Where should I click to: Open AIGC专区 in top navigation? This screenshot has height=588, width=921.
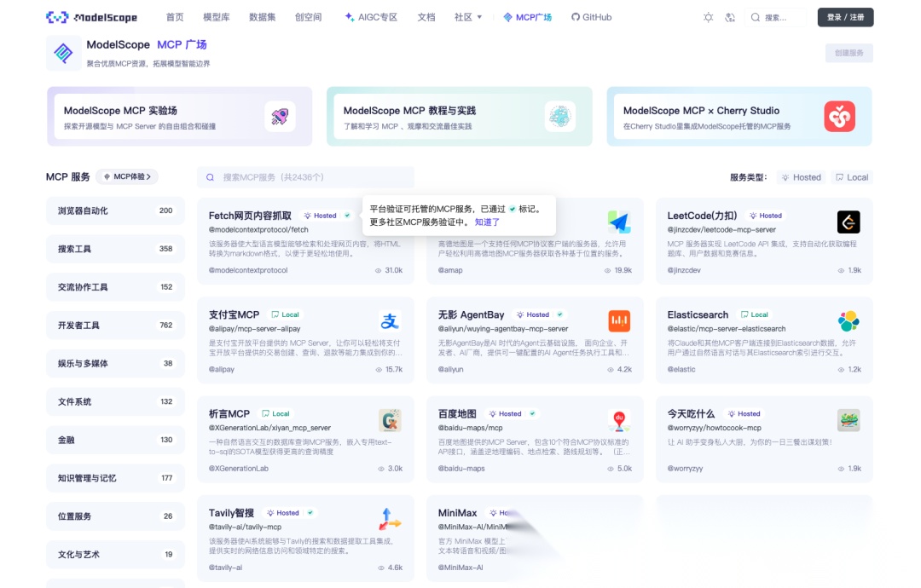(371, 18)
